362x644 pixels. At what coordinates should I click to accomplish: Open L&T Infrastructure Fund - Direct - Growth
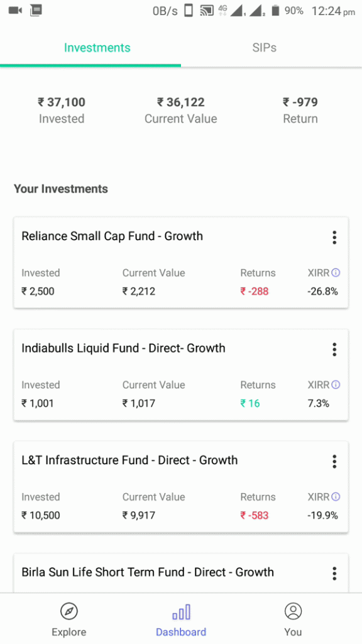pos(181,487)
